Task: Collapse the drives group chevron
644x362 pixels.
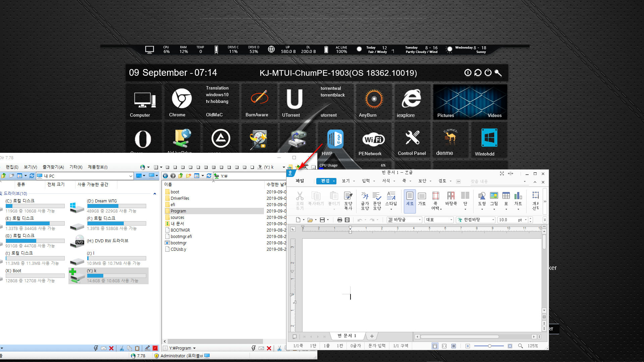Action: pos(155,194)
